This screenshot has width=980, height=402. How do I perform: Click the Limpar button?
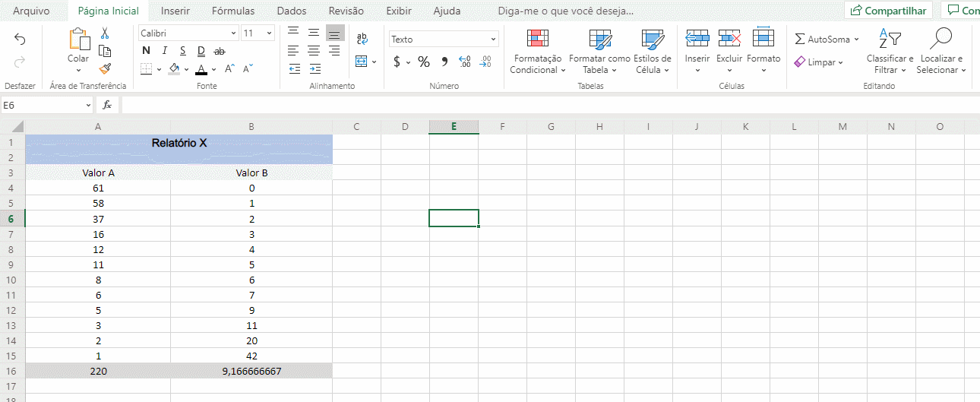pyautogui.click(x=820, y=62)
